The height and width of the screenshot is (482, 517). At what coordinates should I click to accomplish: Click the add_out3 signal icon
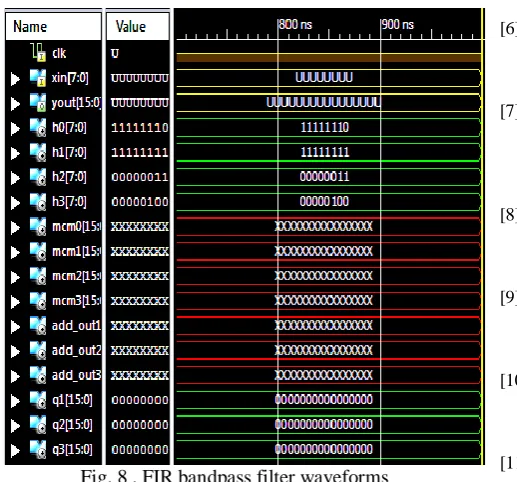(38, 375)
